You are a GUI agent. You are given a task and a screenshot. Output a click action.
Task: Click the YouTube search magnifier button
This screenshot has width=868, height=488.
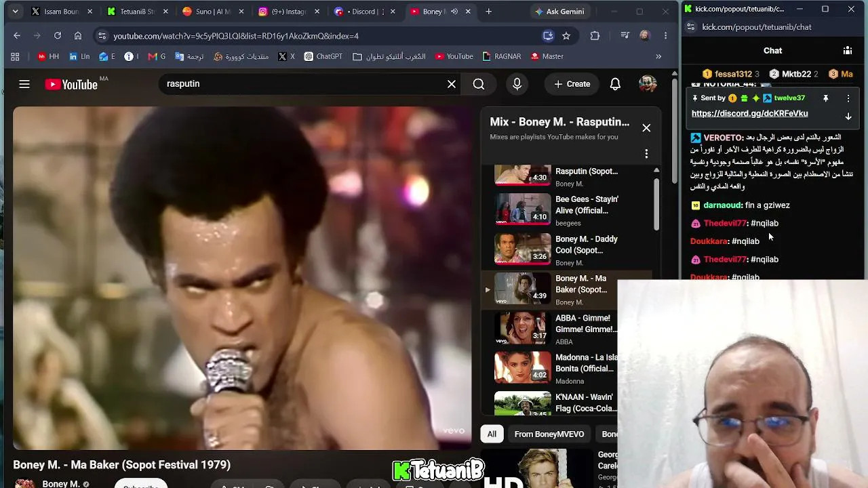pos(479,84)
